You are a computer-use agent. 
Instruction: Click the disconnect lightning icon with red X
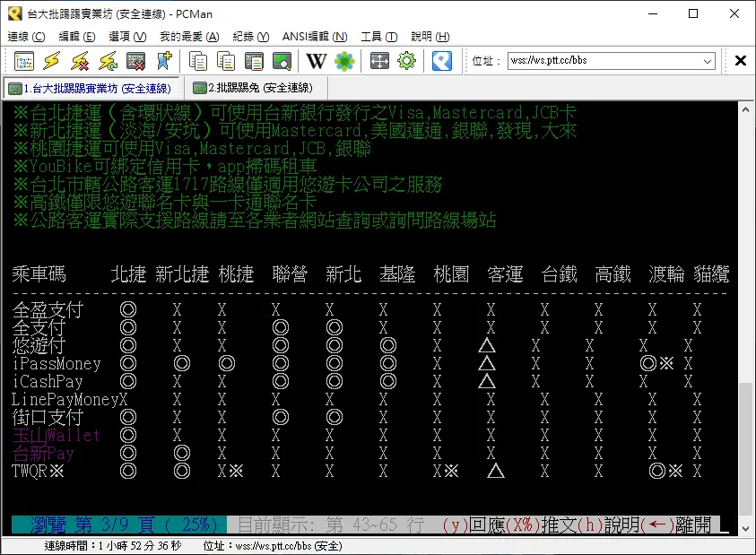[80, 61]
